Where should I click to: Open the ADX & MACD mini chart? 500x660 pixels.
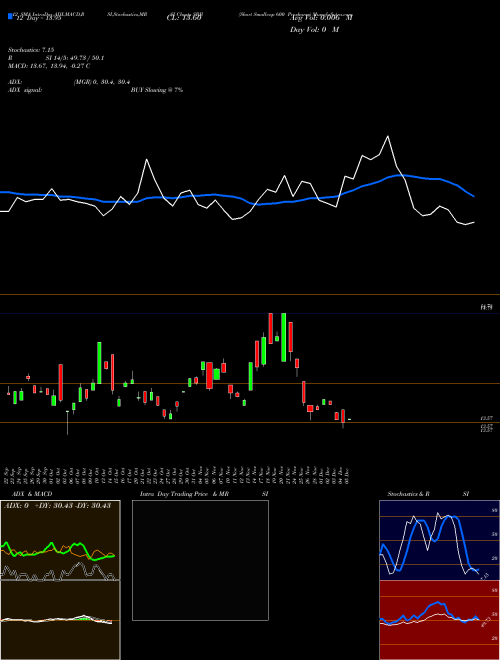[60, 580]
